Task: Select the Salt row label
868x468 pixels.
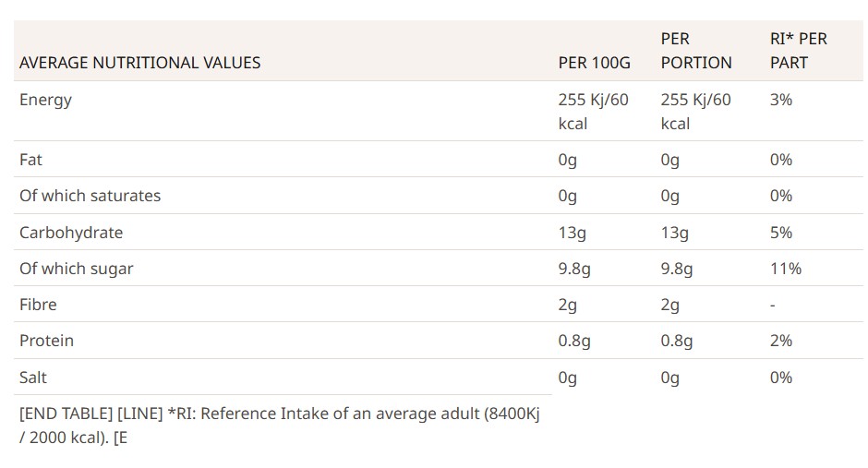Action: point(33,378)
